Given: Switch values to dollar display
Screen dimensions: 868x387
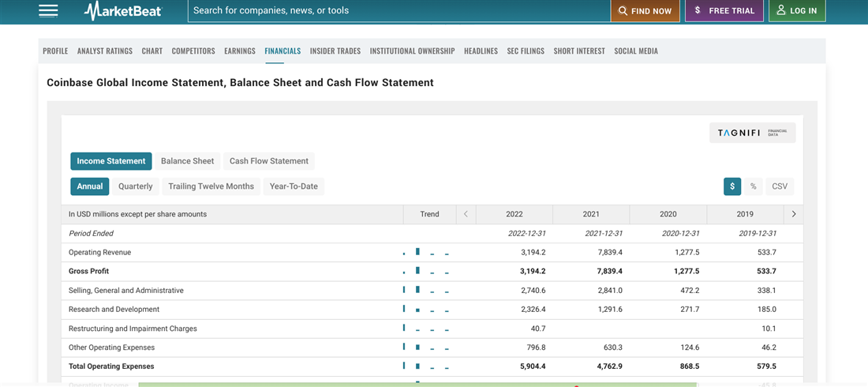Looking at the screenshot, I should pyautogui.click(x=731, y=186).
